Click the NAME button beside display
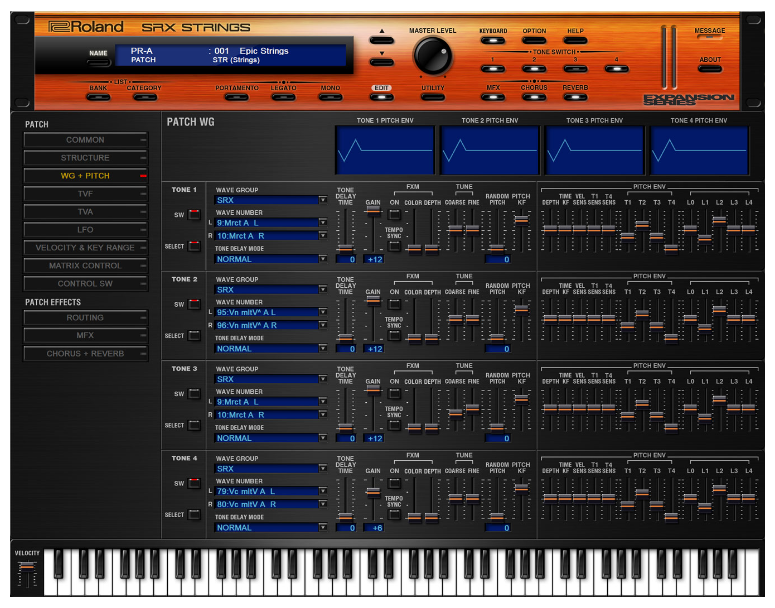Image resolution: width=775 pixels, height=608 pixels. [98, 63]
